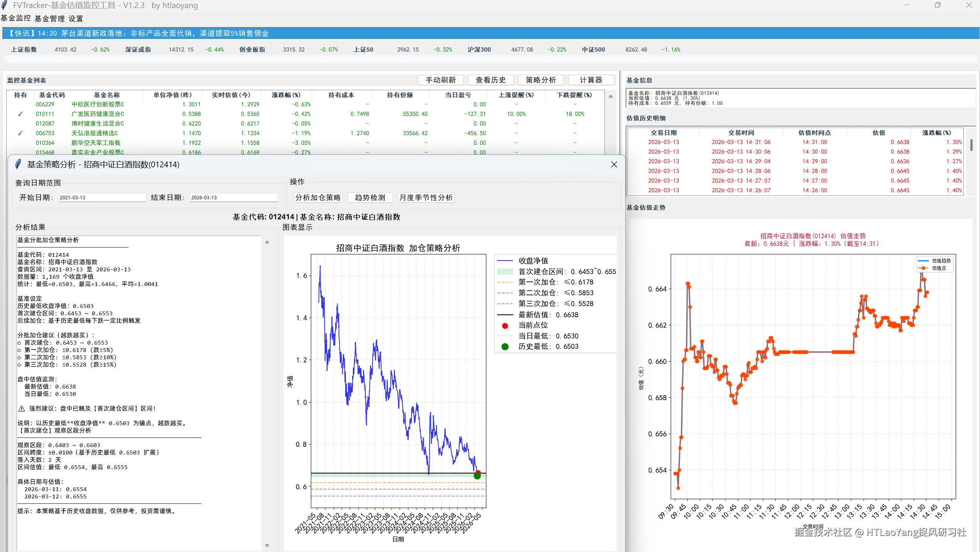
Task: Open the 基金管理 menu
Action: (49, 18)
